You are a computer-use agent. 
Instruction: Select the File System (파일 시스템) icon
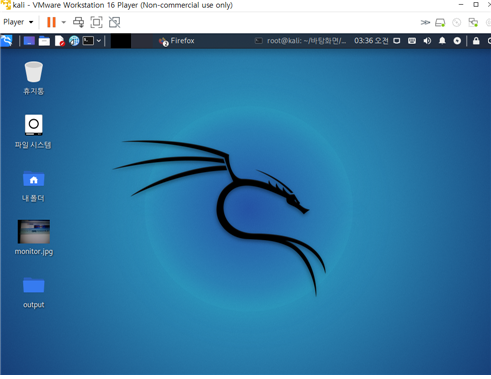34,125
